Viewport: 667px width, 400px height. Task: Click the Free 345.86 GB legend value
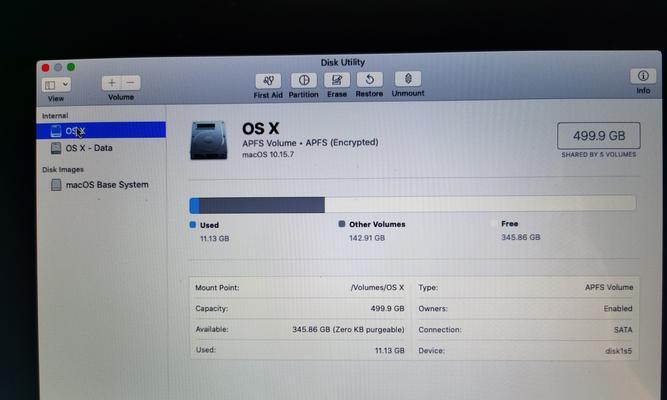click(521, 237)
